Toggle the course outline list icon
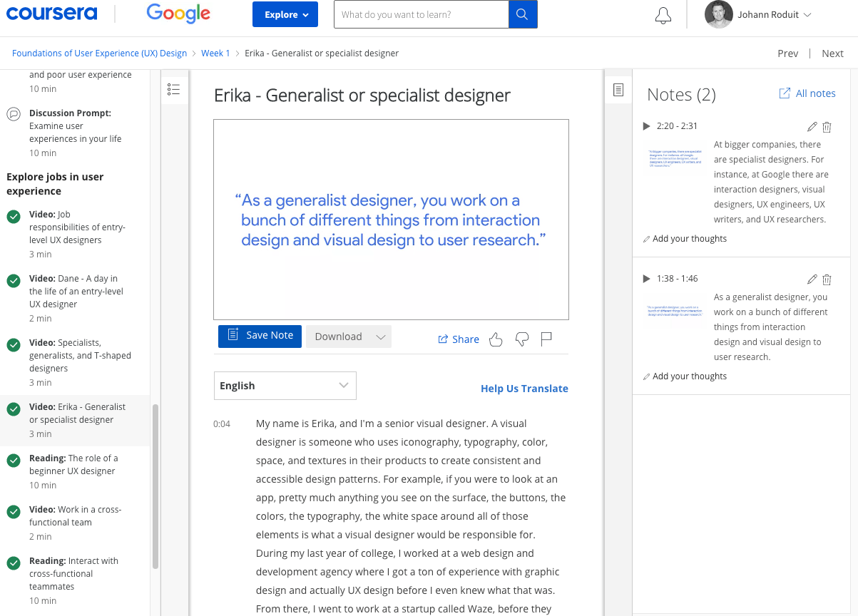 coord(174,89)
